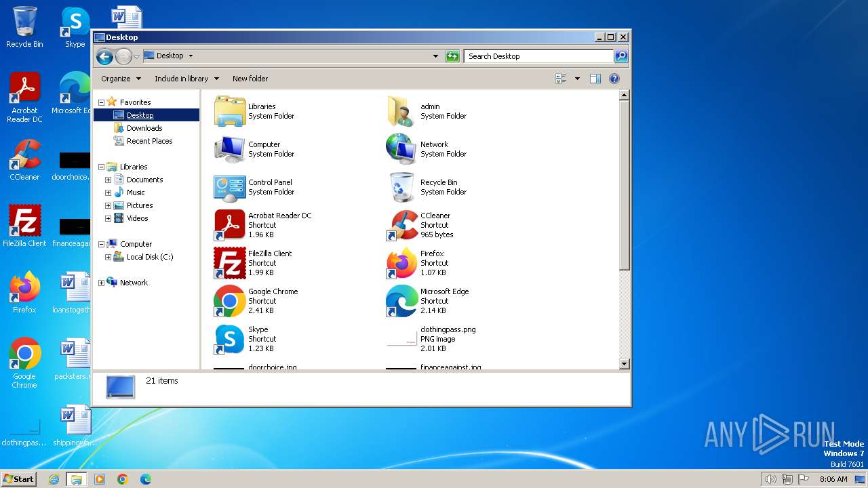Viewport: 868px width, 488px height.
Task: Open the Start menu
Action: tap(19, 479)
